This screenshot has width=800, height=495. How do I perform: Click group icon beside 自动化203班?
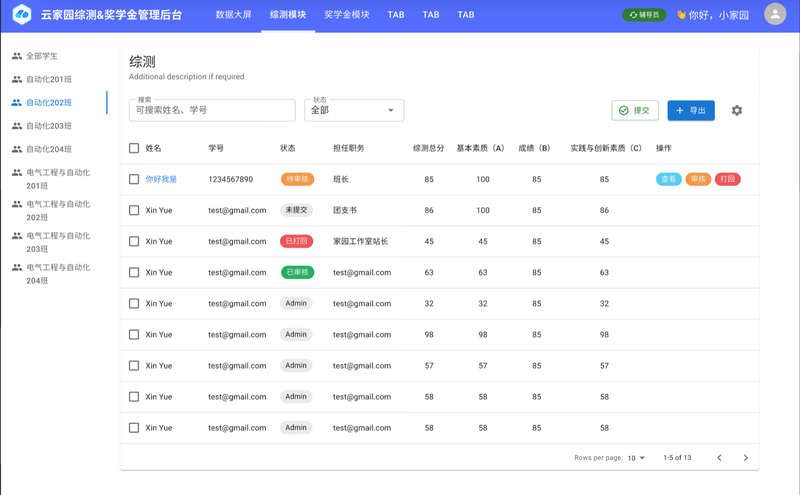tap(17, 126)
